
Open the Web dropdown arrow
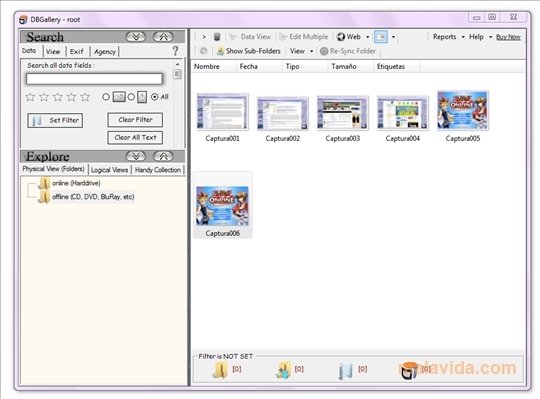(367, 37)
